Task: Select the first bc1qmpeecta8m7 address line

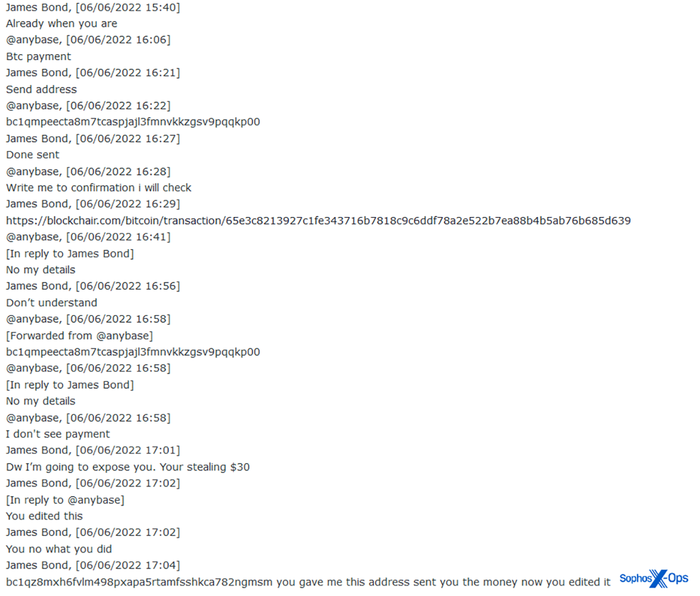Action: pyautogui.click(x=133, y=122)
